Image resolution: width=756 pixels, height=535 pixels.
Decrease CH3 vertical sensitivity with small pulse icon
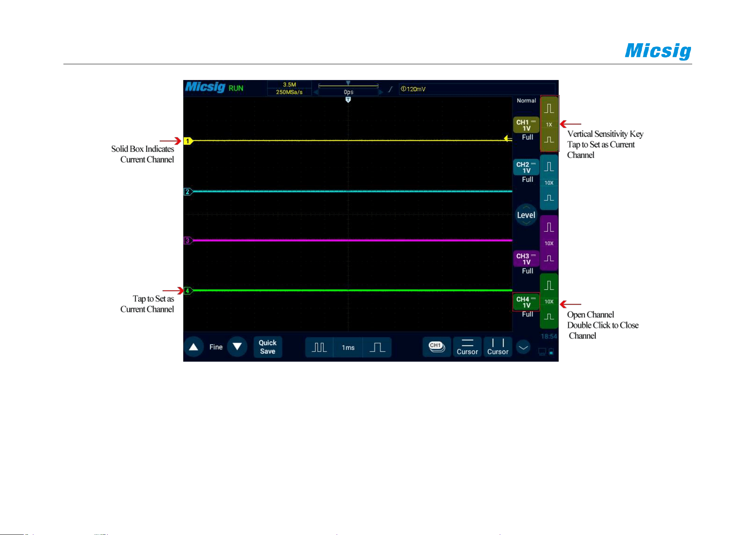(549, 259)
